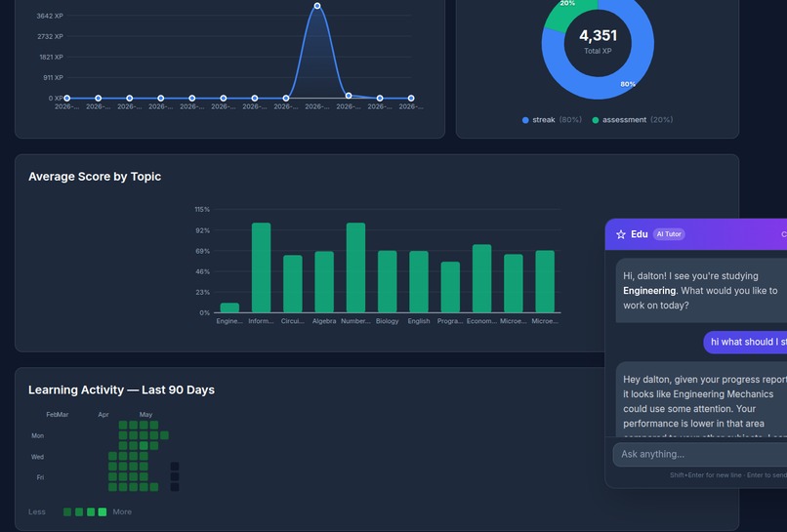The height and width of the screenshot is (532, 787).
Task: Click the 0 XP axis label
Action: click(x=56, y=99)
